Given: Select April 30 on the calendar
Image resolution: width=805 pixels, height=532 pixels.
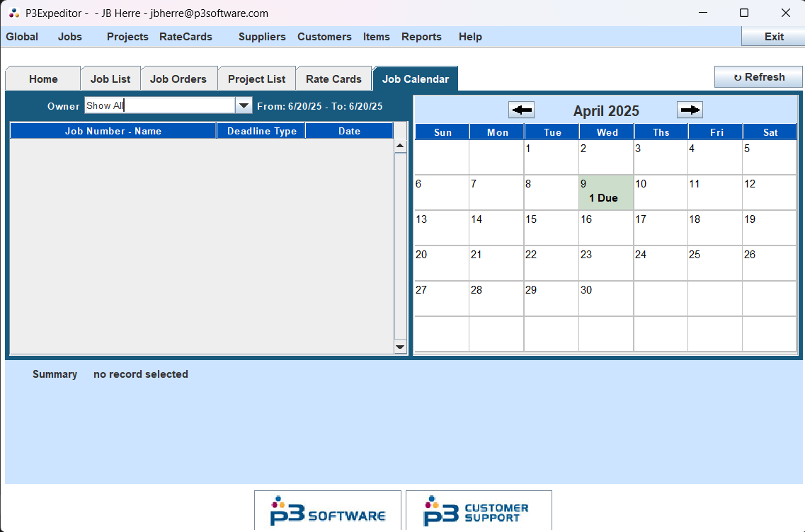Looking at the screenshot, I should (x=606, y=299).
